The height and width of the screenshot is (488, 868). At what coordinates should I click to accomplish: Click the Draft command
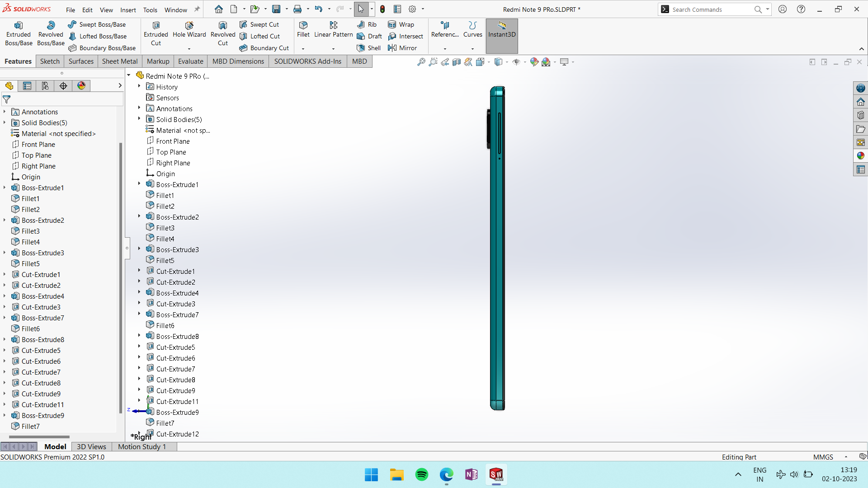pyautogui.click(x=369, y=36)
